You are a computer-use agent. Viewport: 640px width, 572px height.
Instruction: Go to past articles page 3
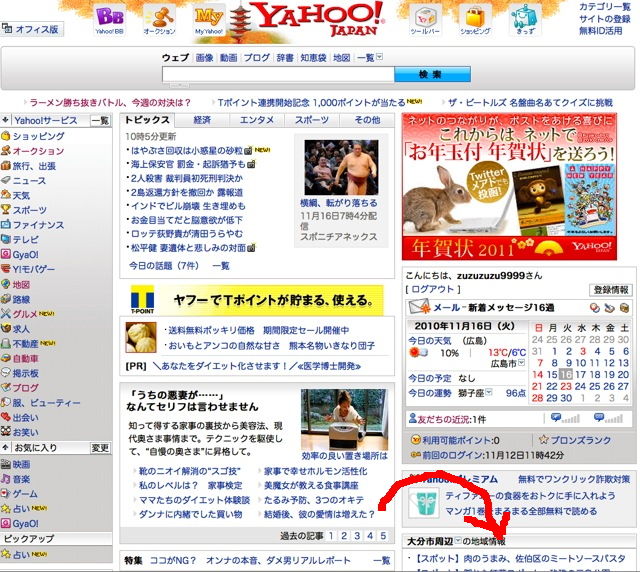coord(357,536)
